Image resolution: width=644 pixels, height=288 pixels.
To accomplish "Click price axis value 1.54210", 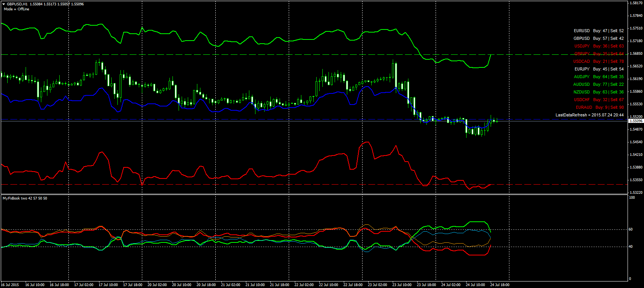I will coord(636,155).
